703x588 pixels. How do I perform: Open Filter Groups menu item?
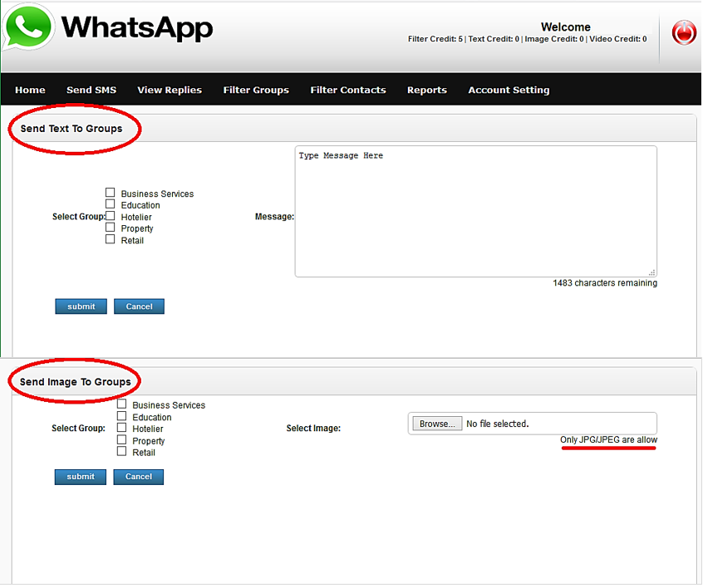[x=256, y=90]
